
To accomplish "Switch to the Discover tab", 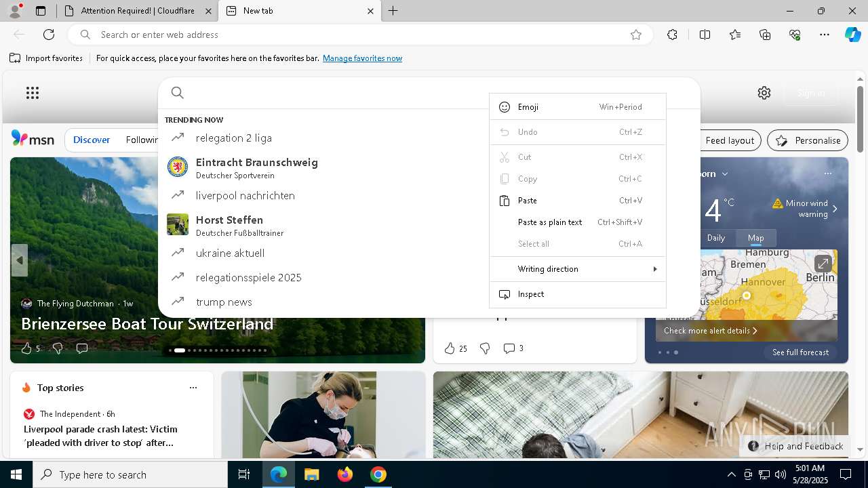I will [x=92, y=140].
